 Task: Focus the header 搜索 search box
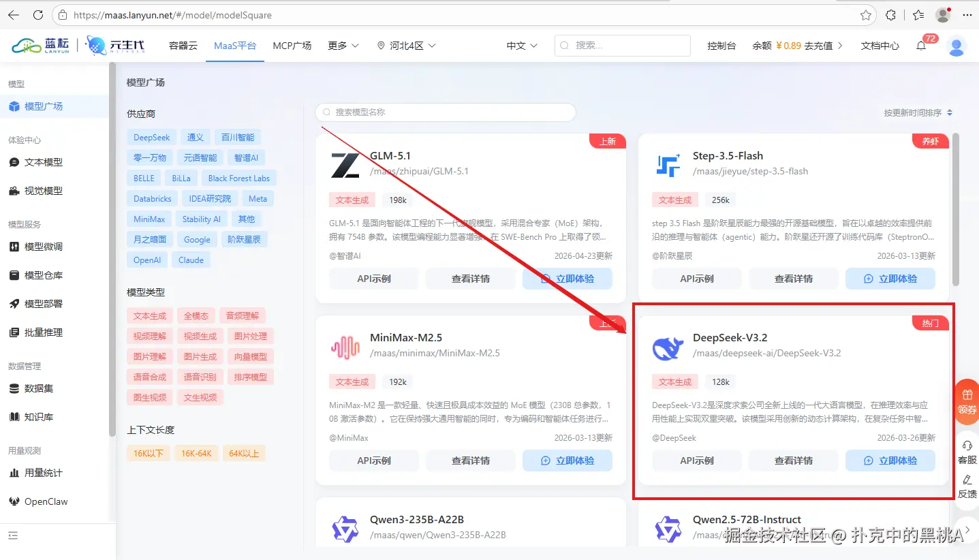(623, 46)
